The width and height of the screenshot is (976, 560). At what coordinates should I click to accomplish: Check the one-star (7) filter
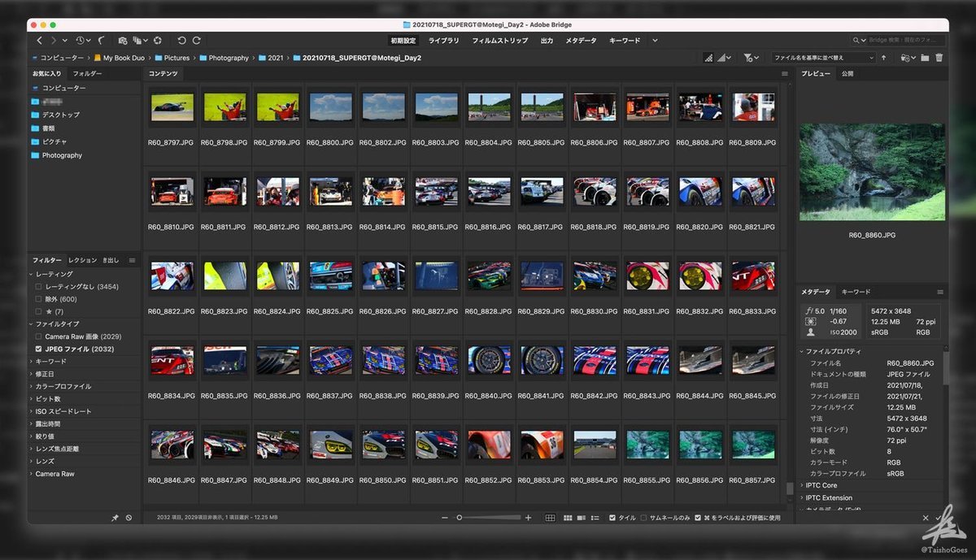(38, 311)
